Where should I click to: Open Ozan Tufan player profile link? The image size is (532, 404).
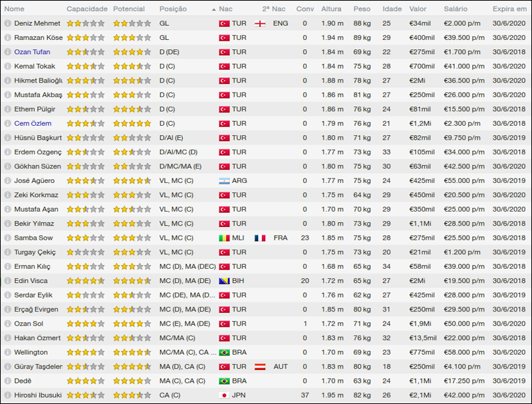click(32, 52)
